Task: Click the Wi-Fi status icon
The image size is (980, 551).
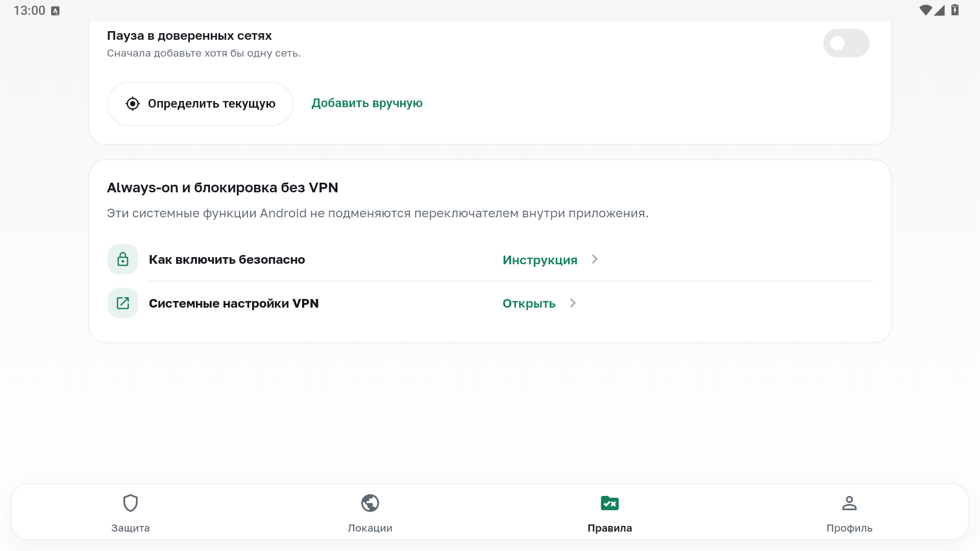Action: 925,10
